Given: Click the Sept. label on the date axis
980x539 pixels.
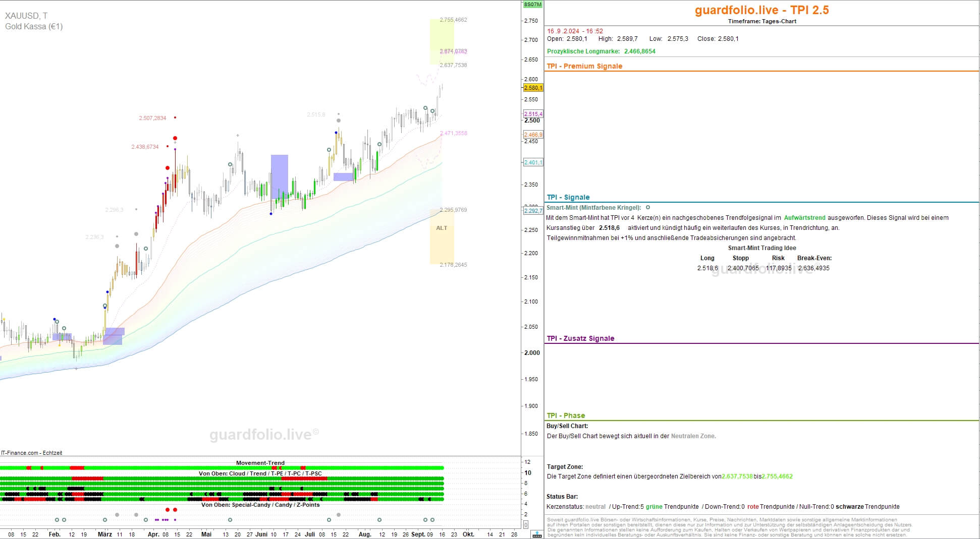Looking at the screenshot, I should point(418,534).
